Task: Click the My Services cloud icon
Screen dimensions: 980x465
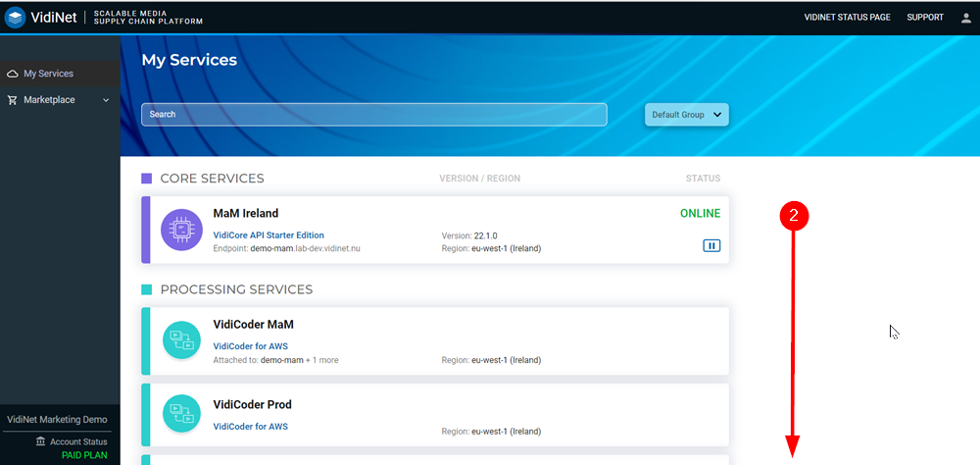Action: tap(13, 74)
